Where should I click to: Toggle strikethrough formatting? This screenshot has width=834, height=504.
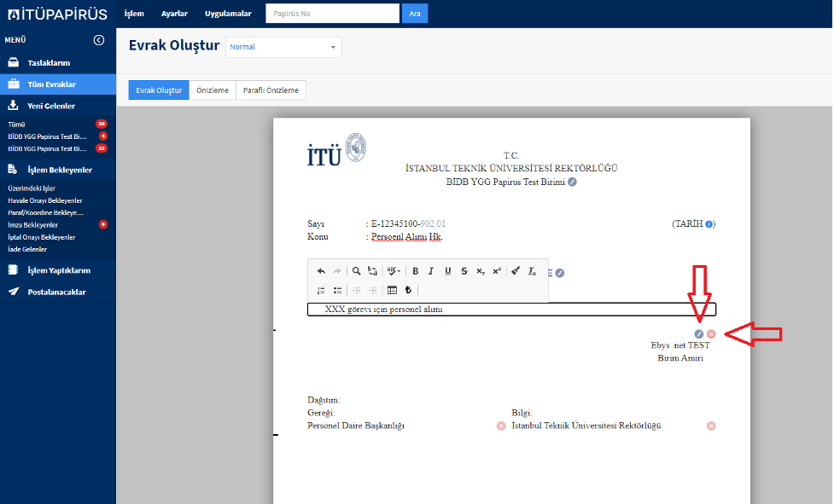[464, 271]
